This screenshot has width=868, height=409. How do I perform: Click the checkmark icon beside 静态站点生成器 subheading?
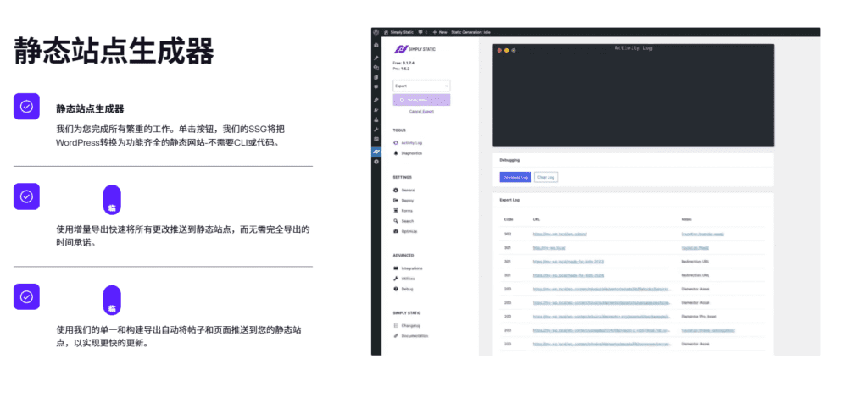click(26, 106)
